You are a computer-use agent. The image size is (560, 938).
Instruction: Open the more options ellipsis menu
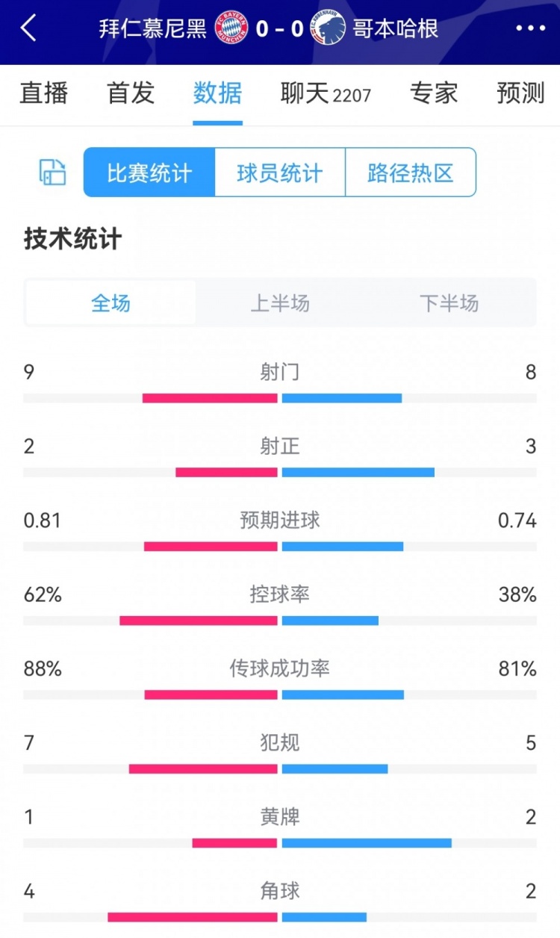tap(530, 28)
